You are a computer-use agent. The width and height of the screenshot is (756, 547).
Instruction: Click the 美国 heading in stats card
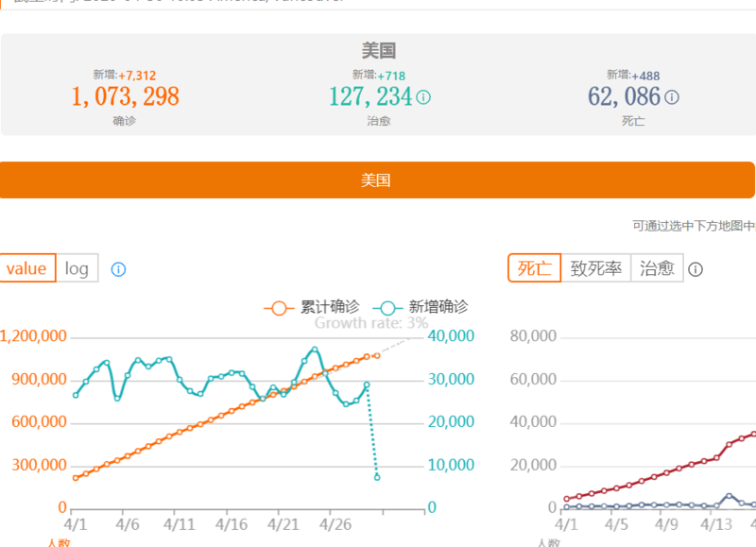click(378, 50)
